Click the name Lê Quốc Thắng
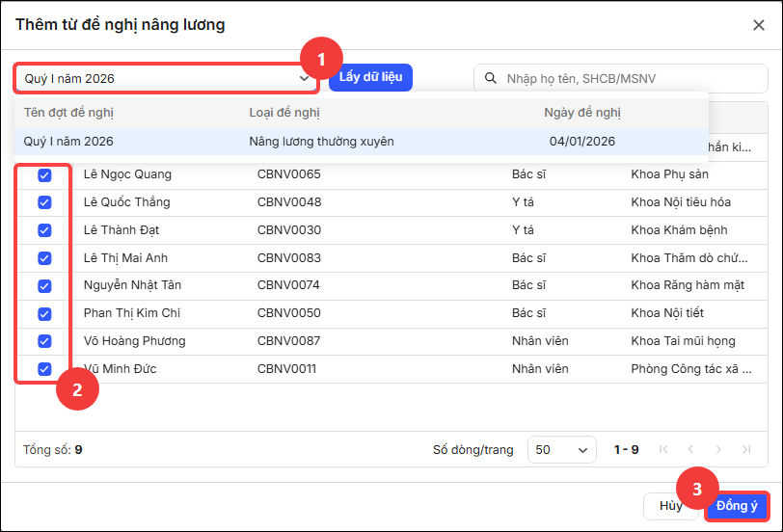This screenshot has height=532, width=783. coord(127,202)
